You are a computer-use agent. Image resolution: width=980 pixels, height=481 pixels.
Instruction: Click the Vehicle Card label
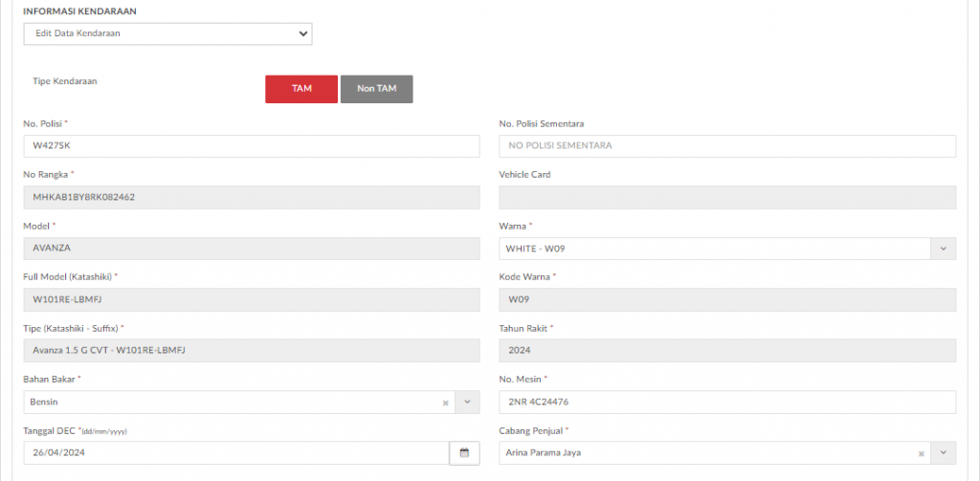pos(524,175)
